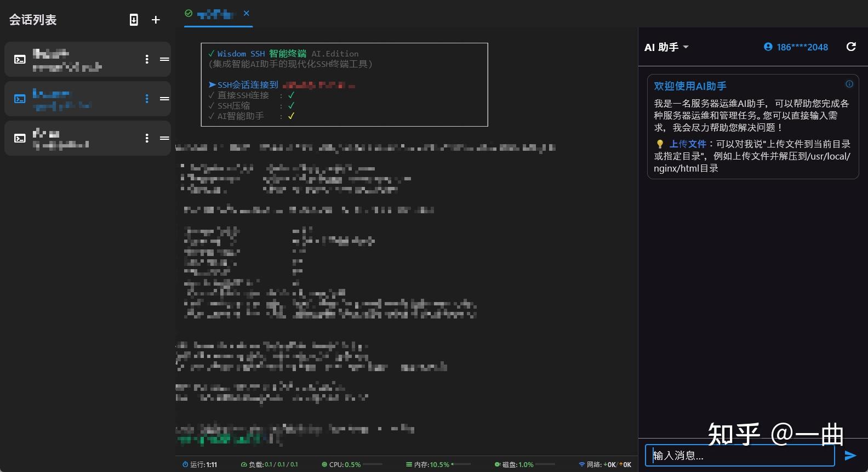Expand the AI 助手 dropdown

(x=666, y=47)
